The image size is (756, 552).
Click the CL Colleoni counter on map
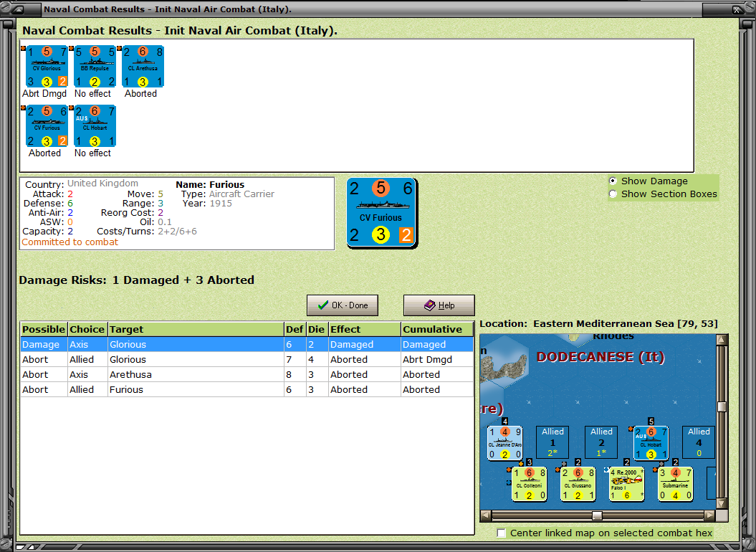pos(530,484)
